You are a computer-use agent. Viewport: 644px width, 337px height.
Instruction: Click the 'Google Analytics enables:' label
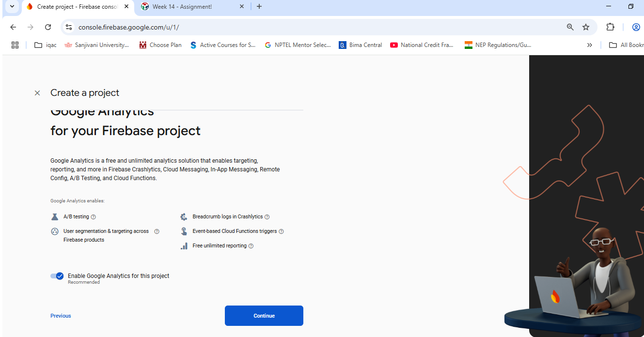point(78,200)
